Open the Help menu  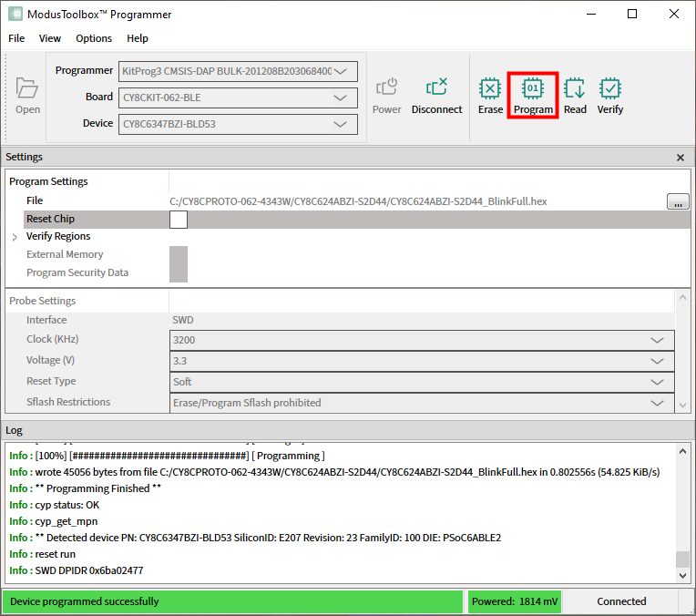tap(138, 38)
